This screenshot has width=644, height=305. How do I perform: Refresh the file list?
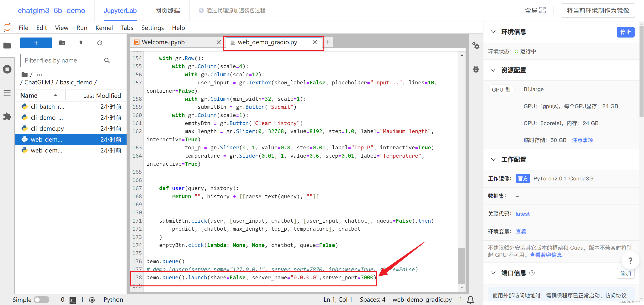(x=100, y=43)
